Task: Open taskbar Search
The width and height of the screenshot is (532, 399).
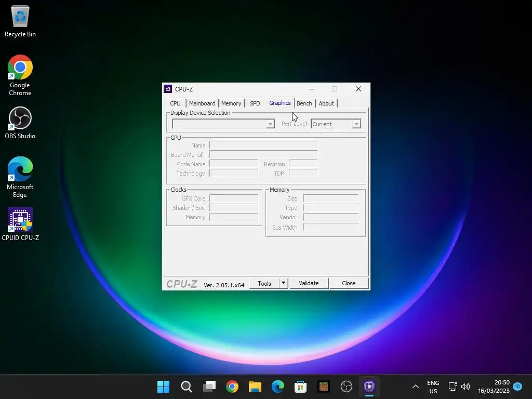Action: (187, 387)
